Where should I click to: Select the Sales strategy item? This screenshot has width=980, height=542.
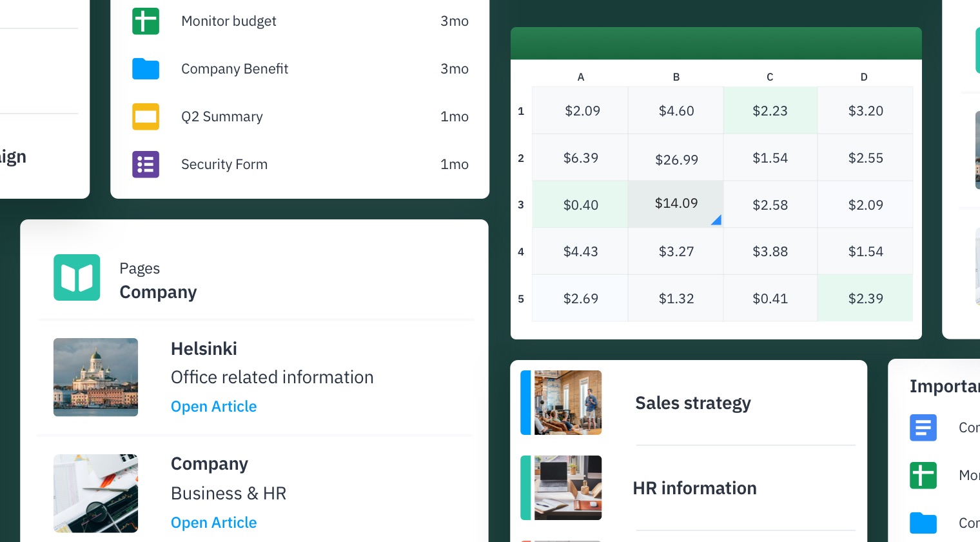[x=692, y=403]
